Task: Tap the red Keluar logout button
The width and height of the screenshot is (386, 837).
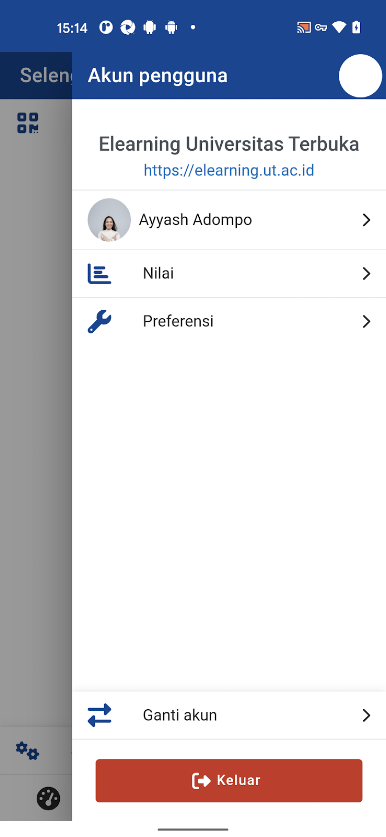Action: point(229,780)
